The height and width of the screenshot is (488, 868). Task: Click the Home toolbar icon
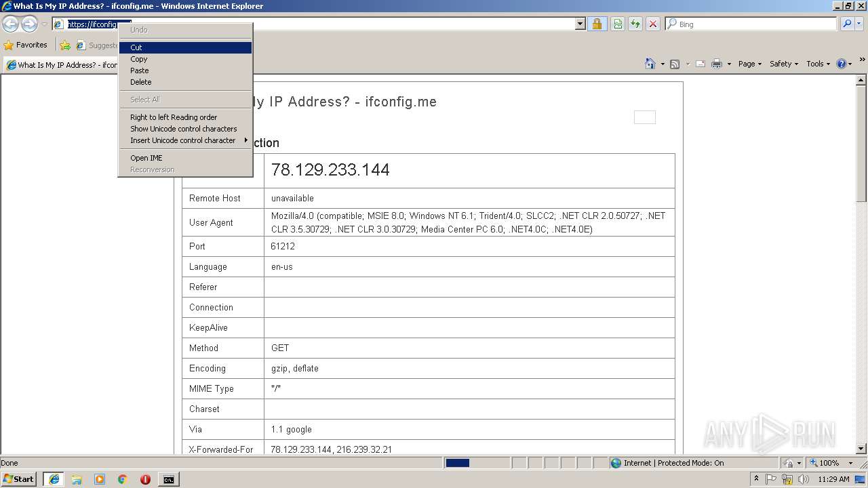click(x=650, y=64)
